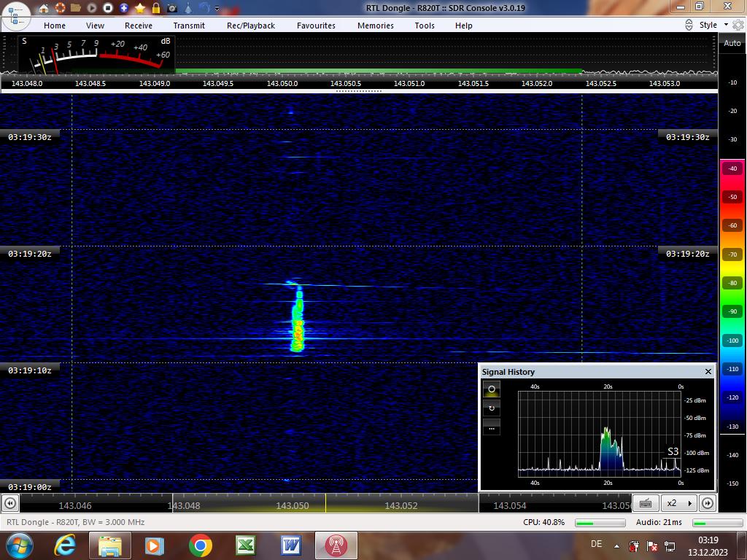Open media player from taskbar

155,545
